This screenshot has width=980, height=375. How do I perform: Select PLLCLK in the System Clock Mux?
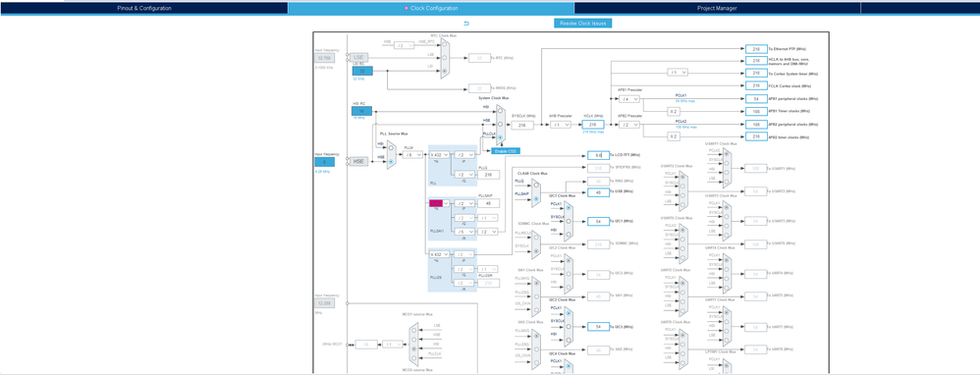[x=500, y=137]
